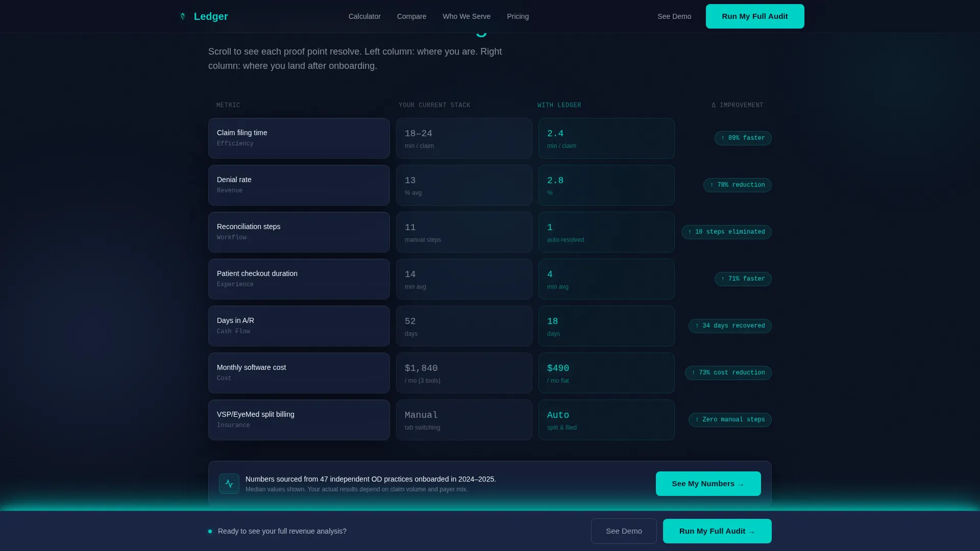
Task: Click the 18 days cell
Action: click(606, 326)
